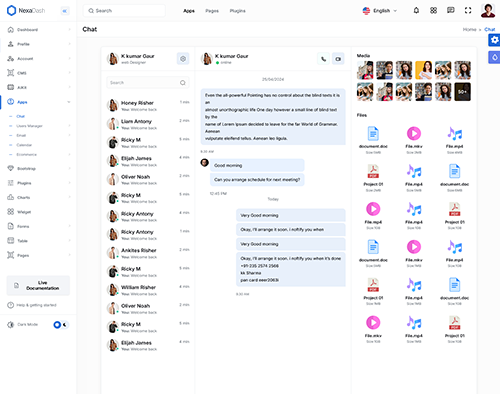This screenshot has height=394, width=500.
Task: Toggle fullscreen mode icon
Action: (468, 10)
